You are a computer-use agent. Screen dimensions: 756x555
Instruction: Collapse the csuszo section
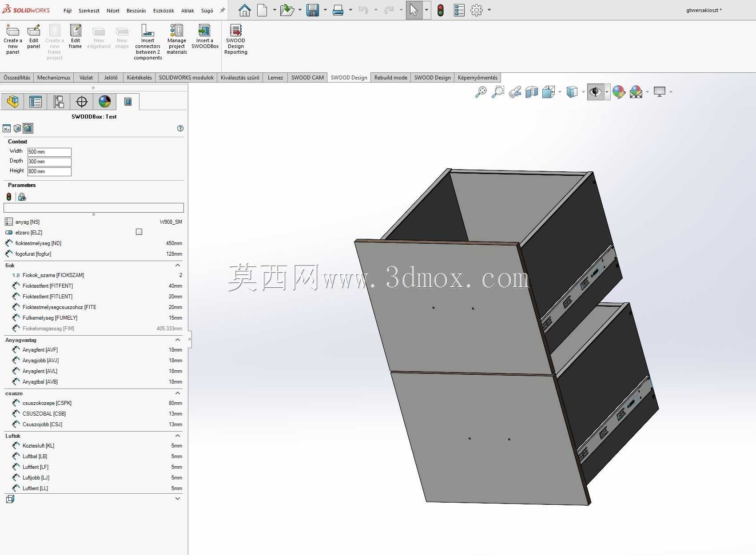[178, 393]
